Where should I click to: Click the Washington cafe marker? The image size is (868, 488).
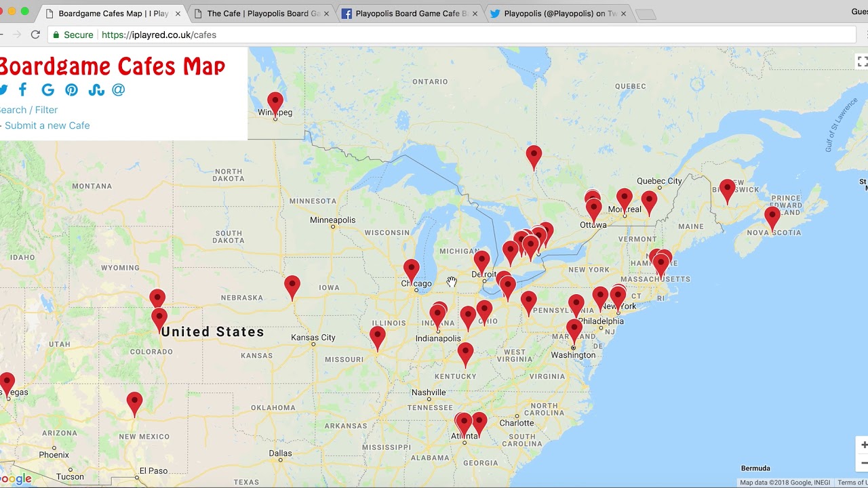click(x=574, y=333)
